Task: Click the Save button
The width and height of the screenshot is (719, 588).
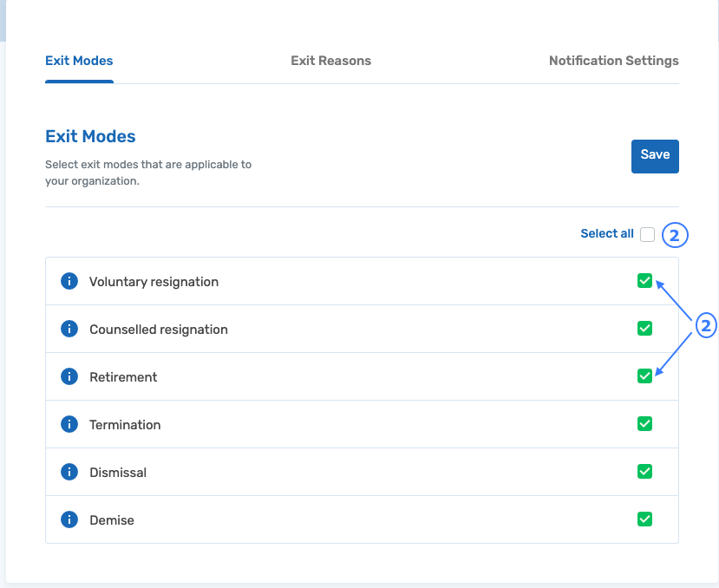Action: pyautogui.click(x=655, y=155)
